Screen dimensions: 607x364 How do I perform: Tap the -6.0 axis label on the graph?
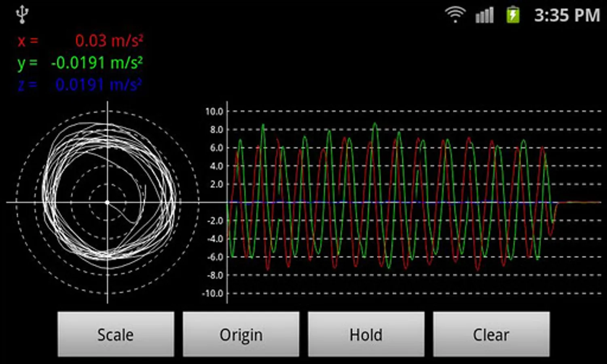pos(215,257)
